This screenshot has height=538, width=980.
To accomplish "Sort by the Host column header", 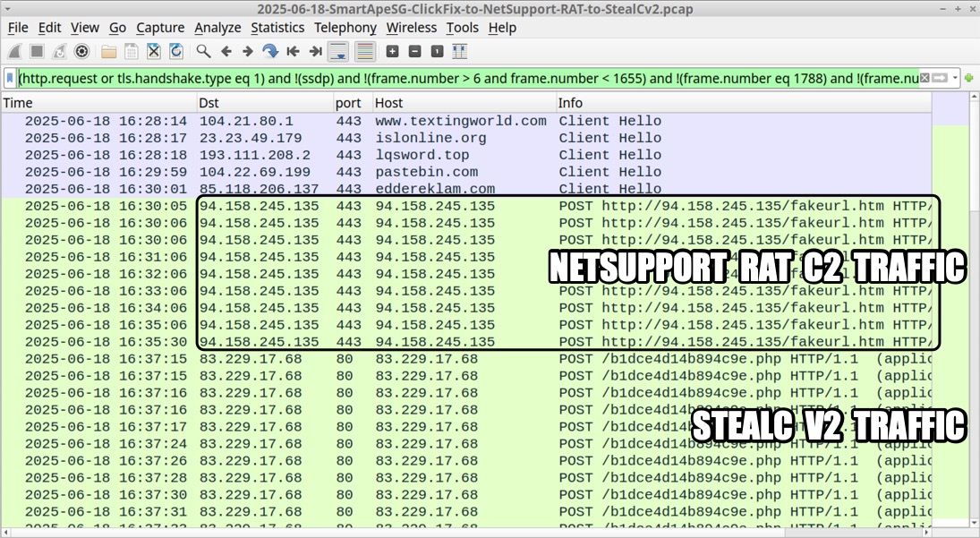I will tap(464, 102).
